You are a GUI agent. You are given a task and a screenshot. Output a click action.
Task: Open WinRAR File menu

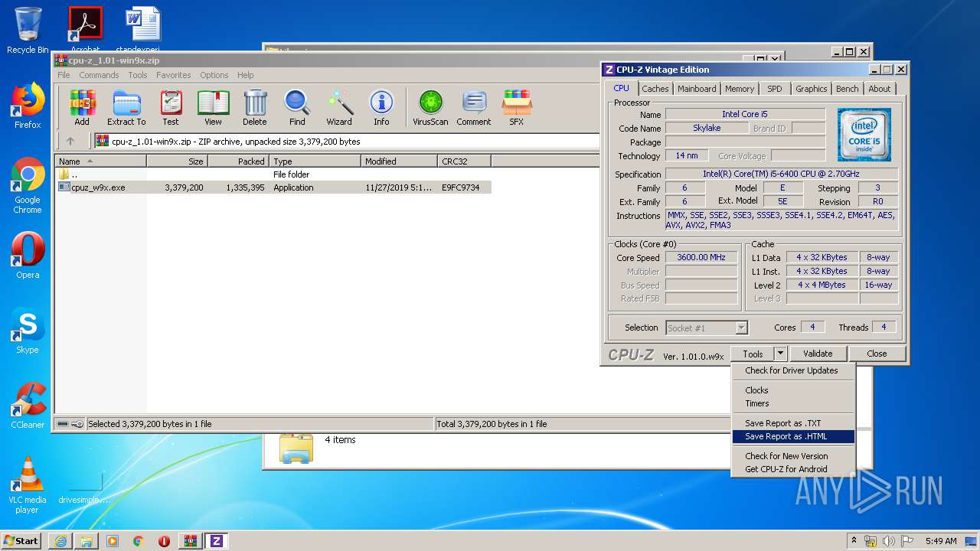pos(64,75)
